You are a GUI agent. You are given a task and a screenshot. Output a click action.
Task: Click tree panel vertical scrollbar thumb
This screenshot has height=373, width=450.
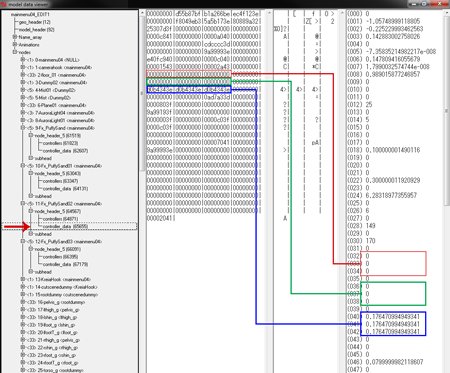pyautogui.click(x=142, y=93)
